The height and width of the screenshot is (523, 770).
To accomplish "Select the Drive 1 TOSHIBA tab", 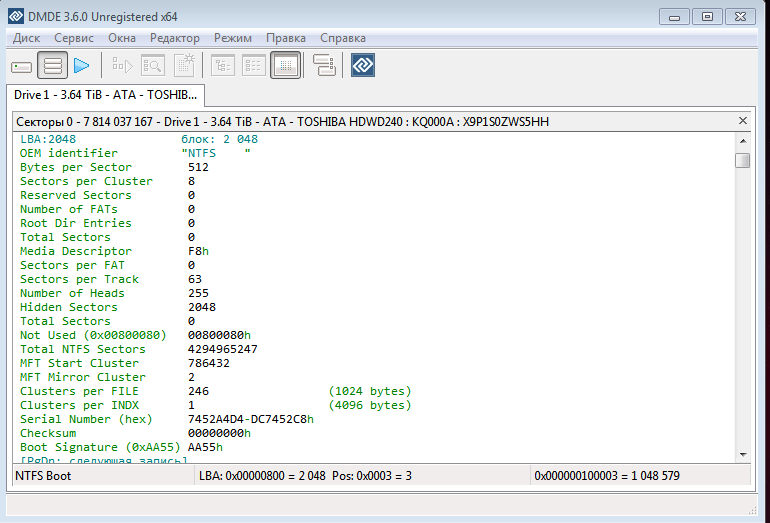I will pyautogui.click(x=105, y=95).
